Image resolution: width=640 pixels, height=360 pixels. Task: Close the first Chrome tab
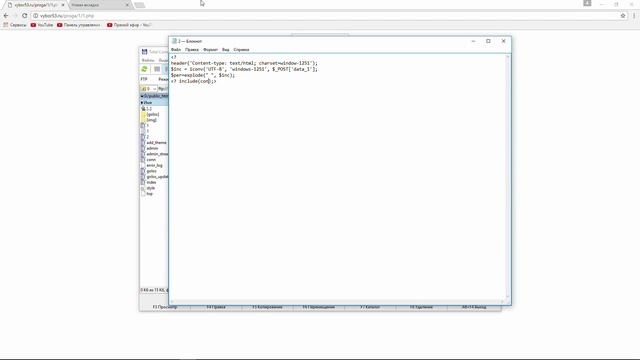coord(63,5)
